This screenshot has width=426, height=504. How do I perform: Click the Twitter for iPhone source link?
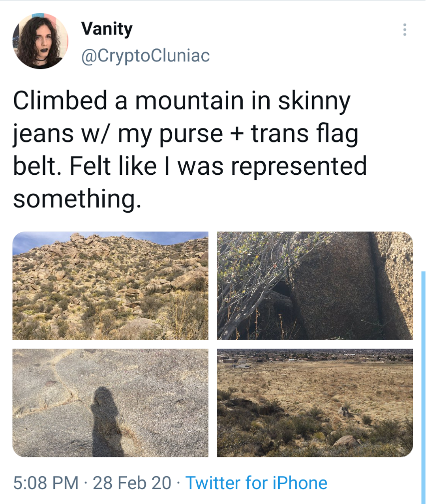256,483
